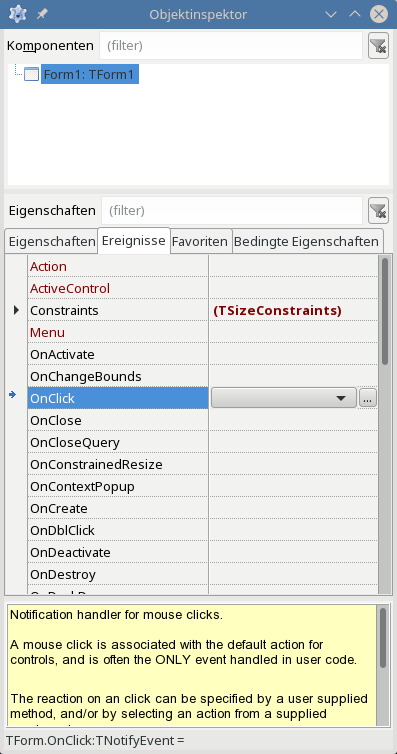Clear the Komponenten filter with funnel icon
This screenshot has width=397, height=754.
[x=378, y=46]
